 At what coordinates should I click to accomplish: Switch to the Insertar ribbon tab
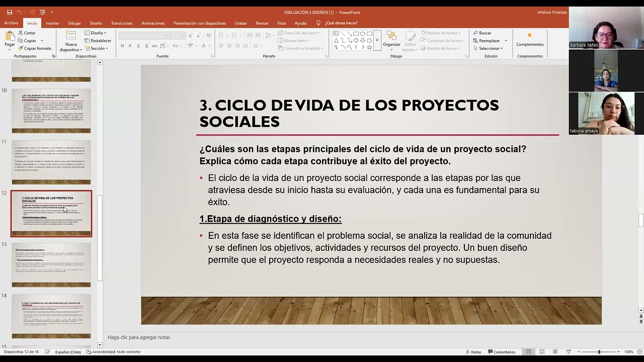tap(52, 23)
